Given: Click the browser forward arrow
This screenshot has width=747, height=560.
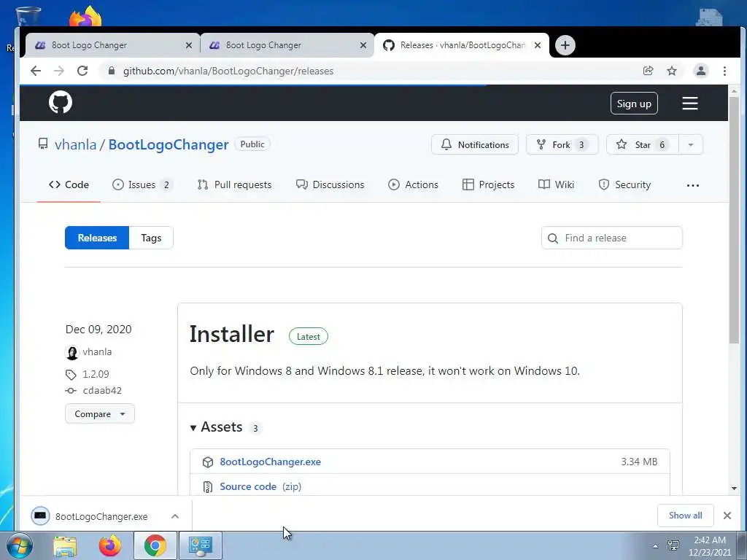Looking at the screenshot, I should 59,71.
